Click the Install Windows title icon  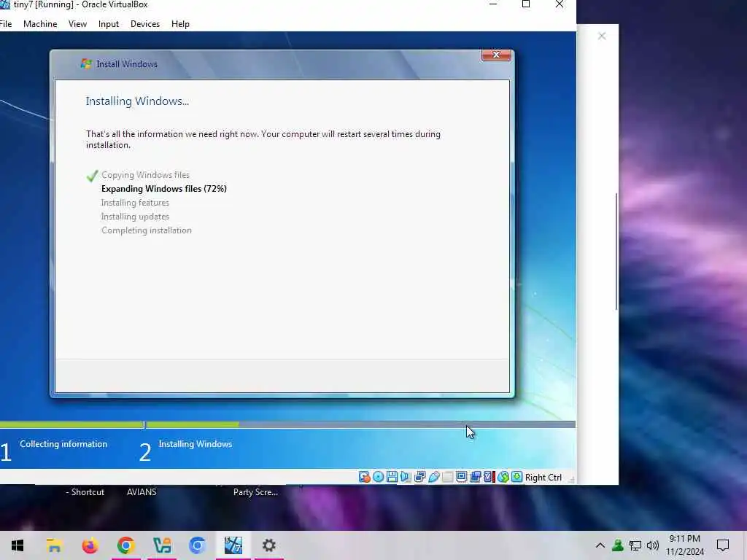point(86,64)
